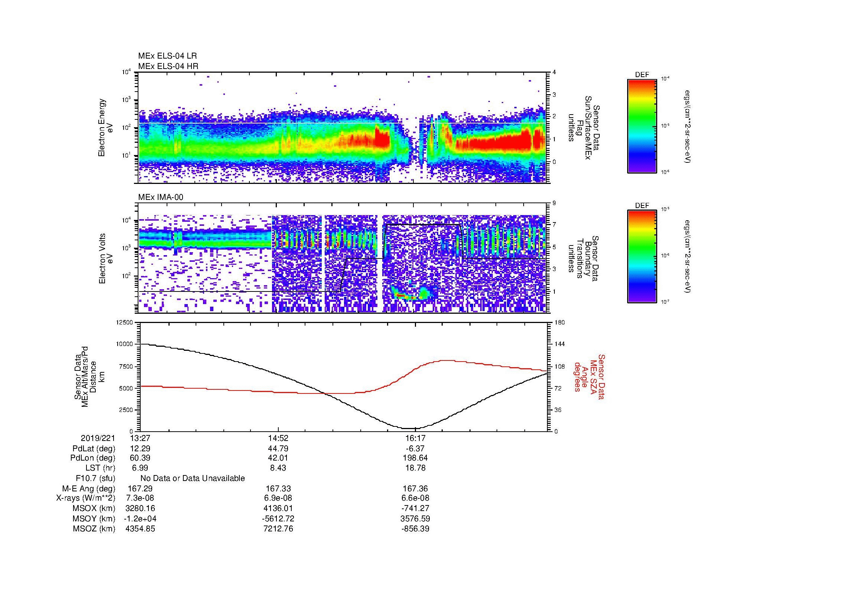Click the 14:52 time label
Screen dimensions: 868x613
click(x=278, y=438)
